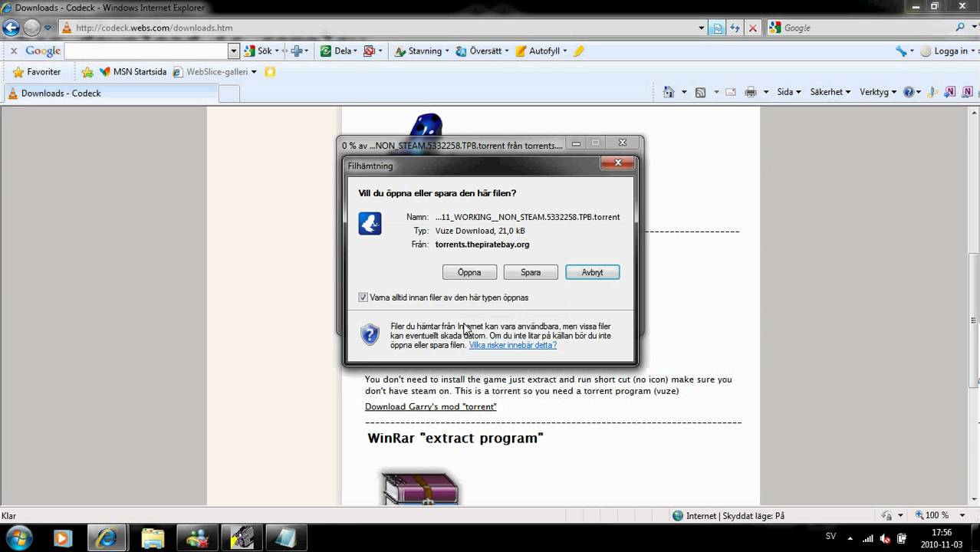Expand the Print options dropdown arrow
The height and width of the screenshot is (552, 980).
(765, 92)
